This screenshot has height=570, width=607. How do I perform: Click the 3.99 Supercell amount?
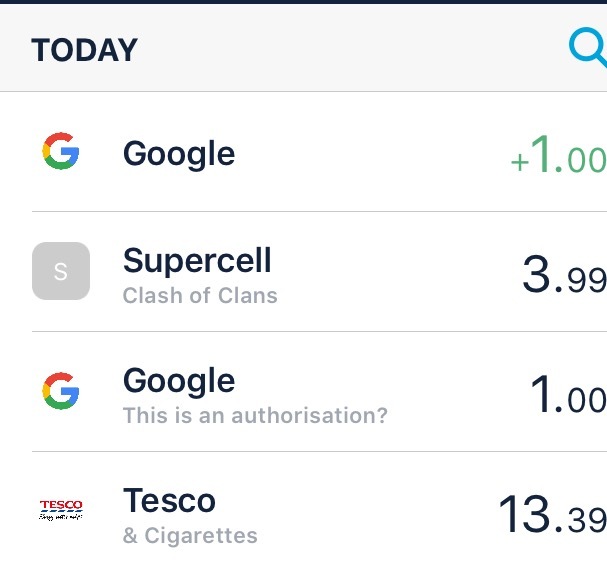563,276
